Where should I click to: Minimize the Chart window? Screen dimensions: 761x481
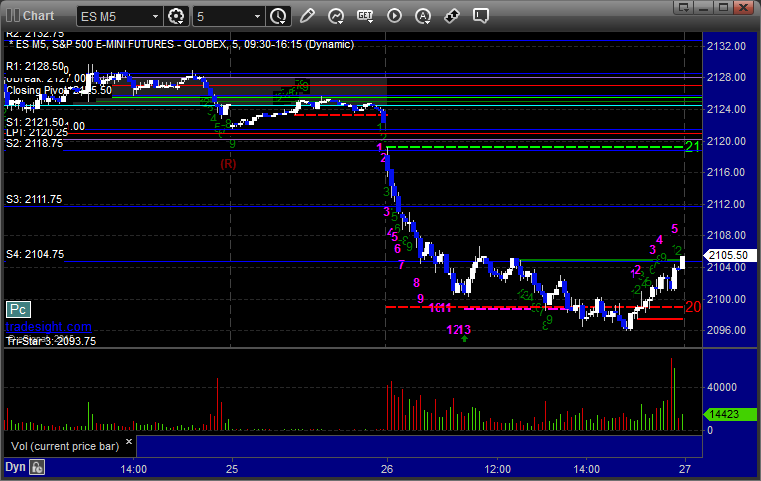pyautogui.click(x=704, y=7)
